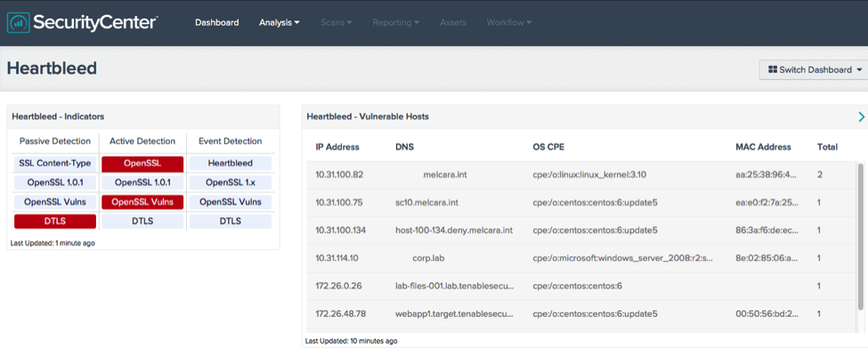Click OpenSSL Vulns under Event Detection
Image resolution: width=868 pixels, height=356 pixels.
click(231, 201)
